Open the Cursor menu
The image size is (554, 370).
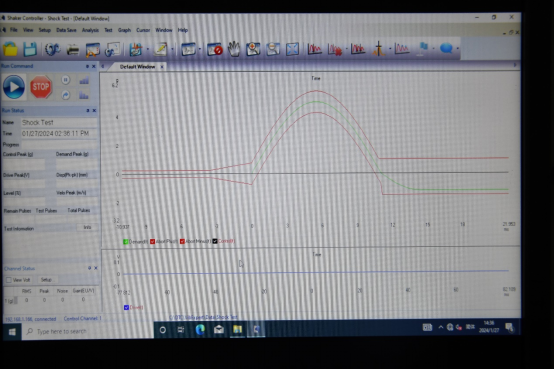pyautogui.click(x=143, y=30)
